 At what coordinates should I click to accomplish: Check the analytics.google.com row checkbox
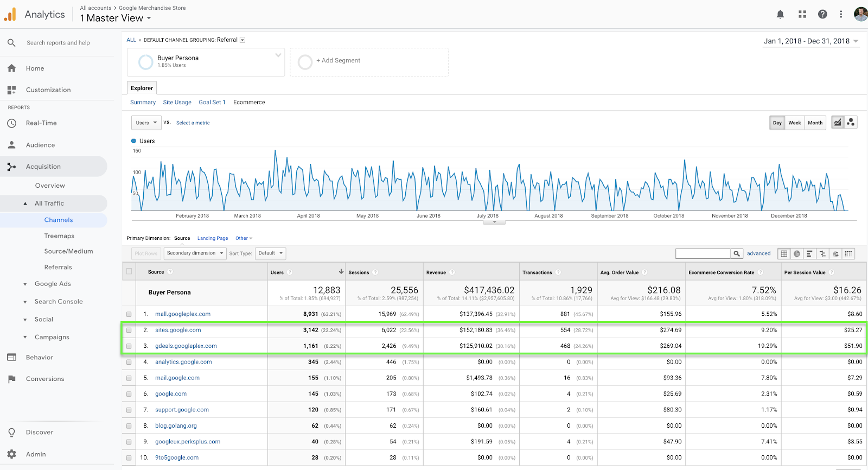(129, 362)
